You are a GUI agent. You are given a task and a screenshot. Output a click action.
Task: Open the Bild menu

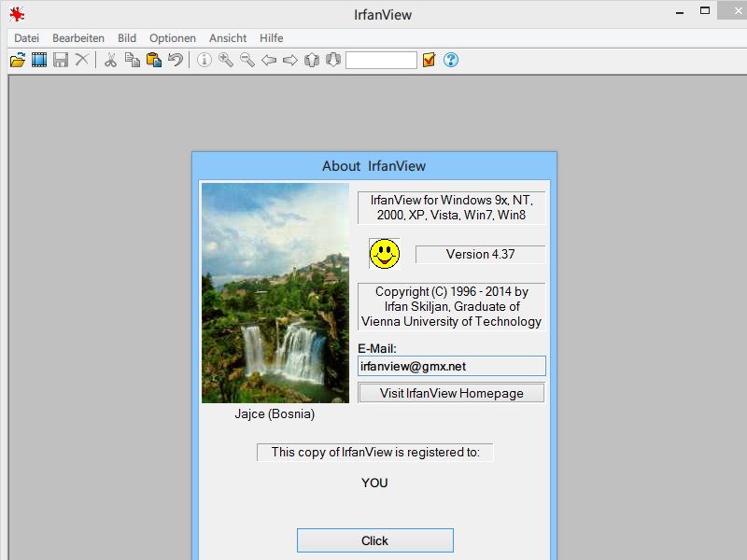[127, 38]
